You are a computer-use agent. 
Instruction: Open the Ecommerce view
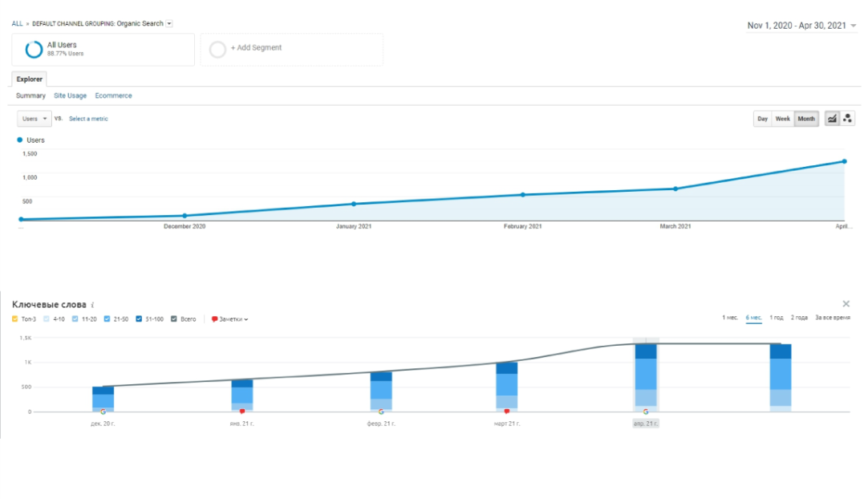click(113, 95)
